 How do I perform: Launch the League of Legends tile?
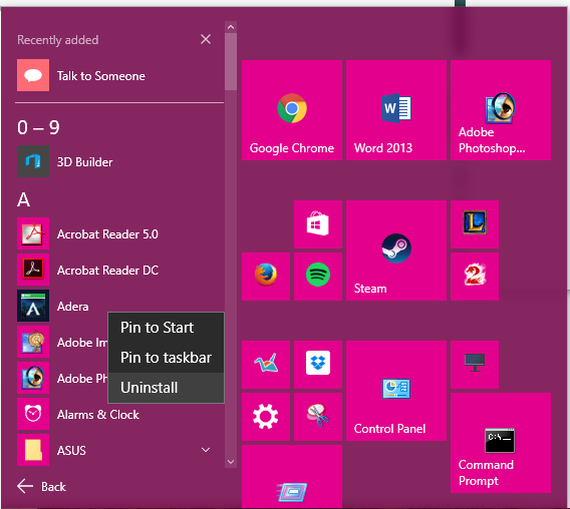point(474,224)
